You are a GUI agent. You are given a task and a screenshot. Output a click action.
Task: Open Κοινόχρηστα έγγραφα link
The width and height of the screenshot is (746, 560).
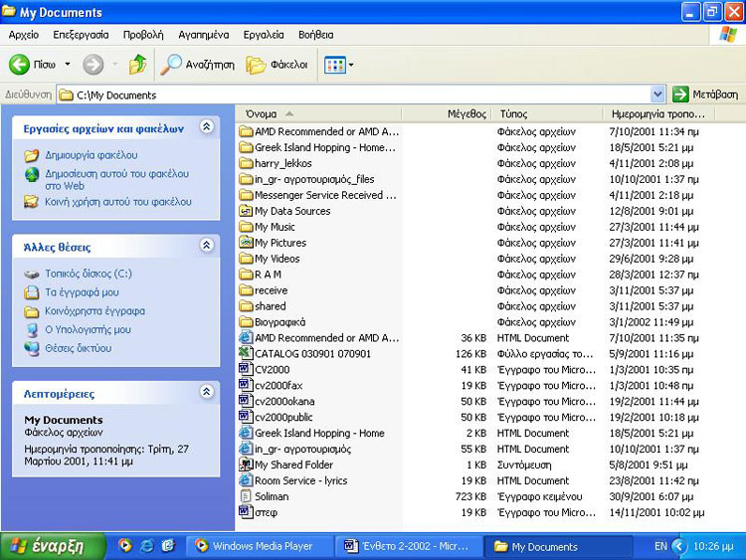point(94,311)
